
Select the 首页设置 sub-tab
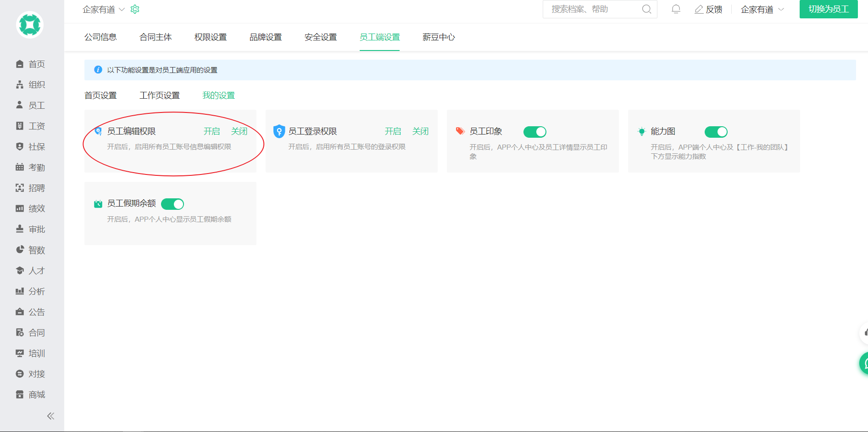tap(100, 95)
